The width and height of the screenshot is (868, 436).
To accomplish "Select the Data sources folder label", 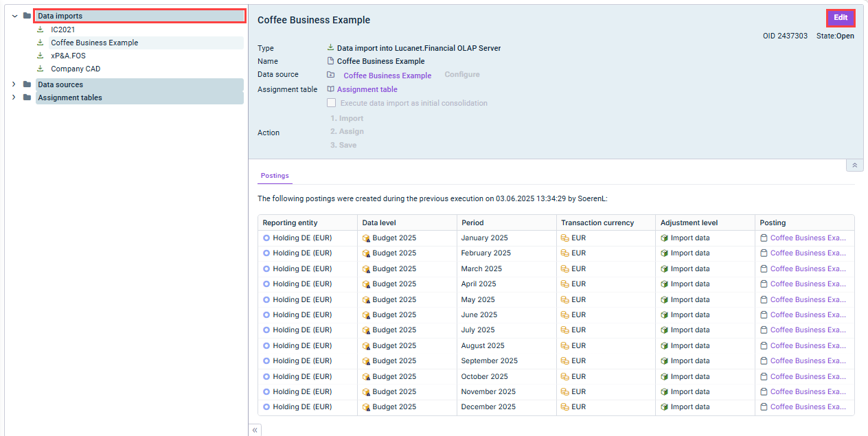I will pos(60,84).
